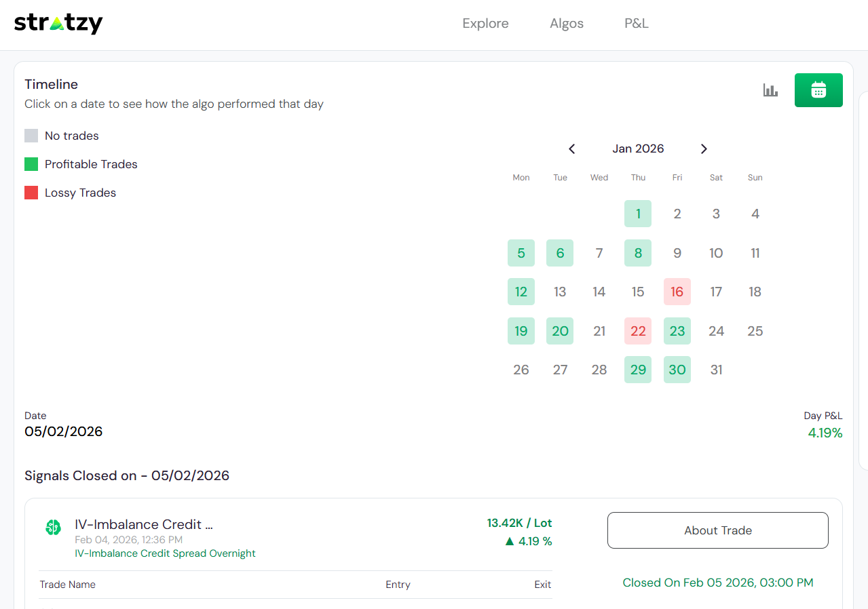Click the About Trade button
Screen dimensions: 868x609
pos(717,530)
